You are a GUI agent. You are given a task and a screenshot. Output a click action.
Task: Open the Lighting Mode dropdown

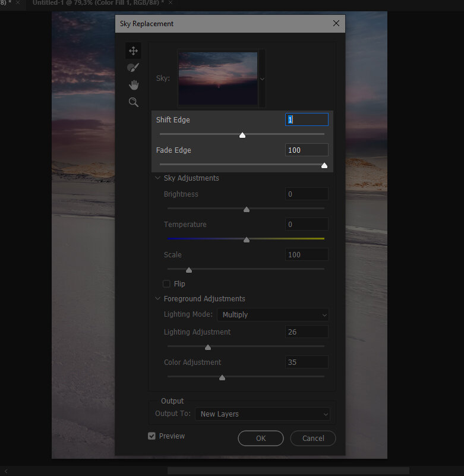(x=273, y=315)
